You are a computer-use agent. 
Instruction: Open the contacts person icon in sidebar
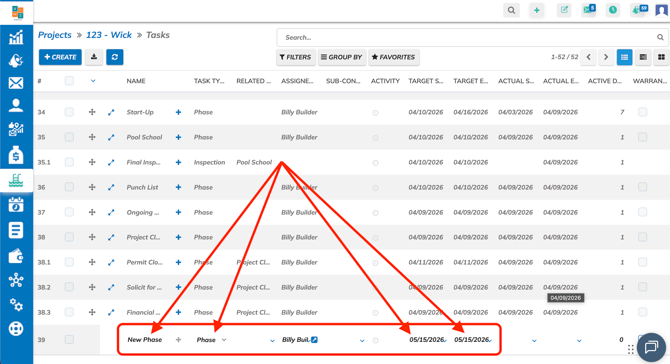click(x=16, y=105)
